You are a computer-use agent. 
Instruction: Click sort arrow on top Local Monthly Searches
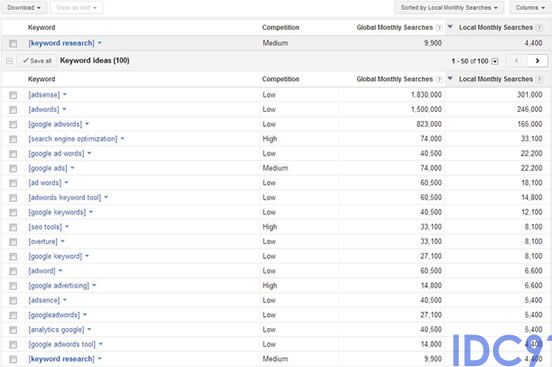point(450,27)
